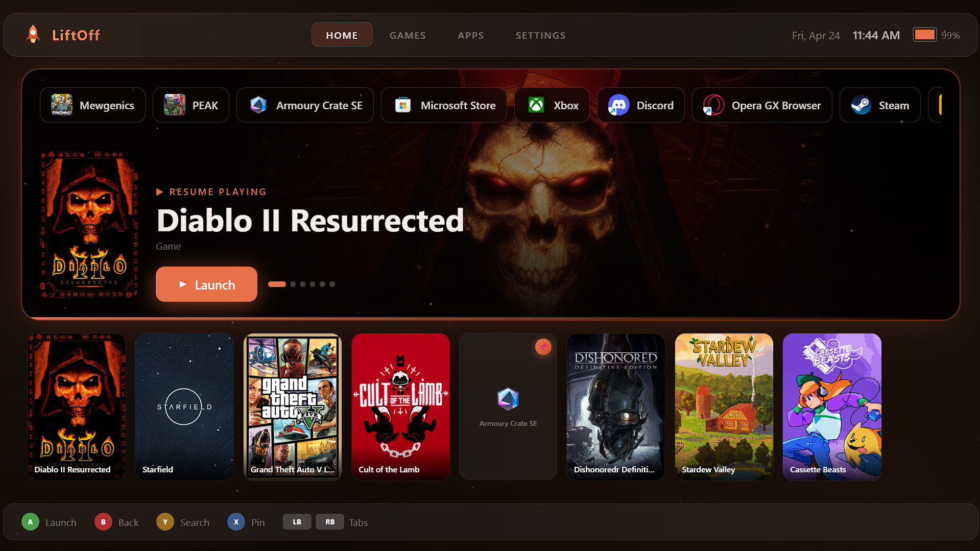Viewport: 980px width, 551px height.
Task: Open Armoury Crate SE from quick bar
Action: [305, 105]
